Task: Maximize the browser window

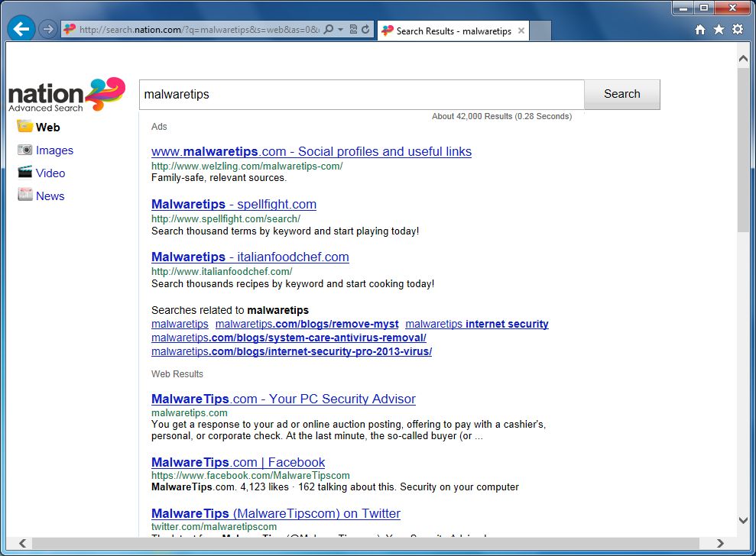Action: tap(704, 8)
